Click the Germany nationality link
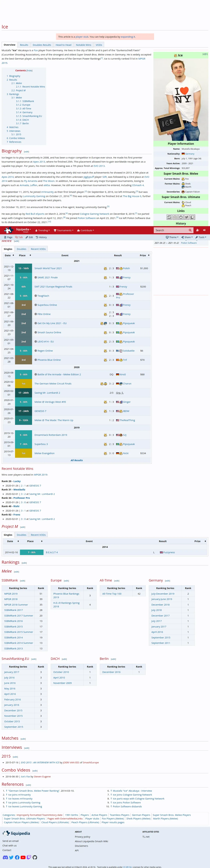Image resolution: width=210 pixels, height=868 pixels. point(189,154)
